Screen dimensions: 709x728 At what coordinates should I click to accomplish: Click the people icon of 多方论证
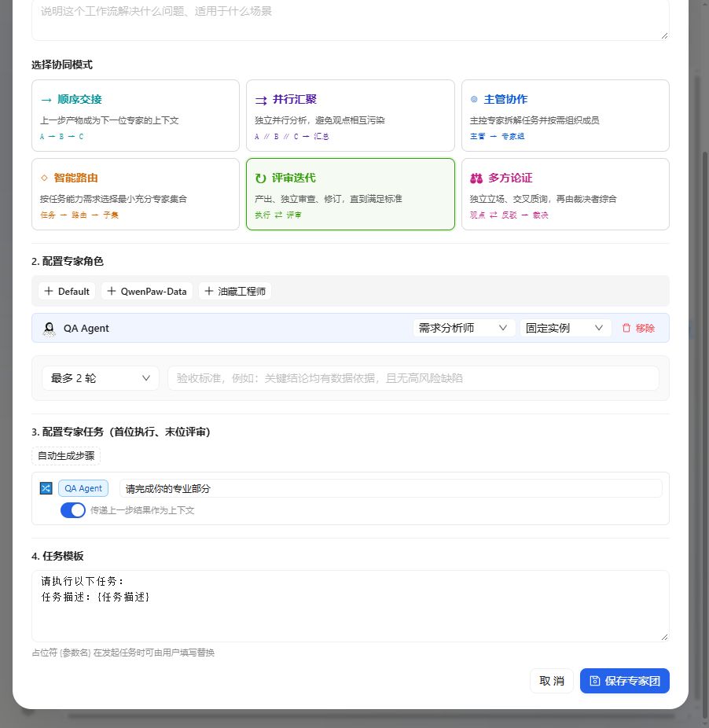click(x=476, y=178)
